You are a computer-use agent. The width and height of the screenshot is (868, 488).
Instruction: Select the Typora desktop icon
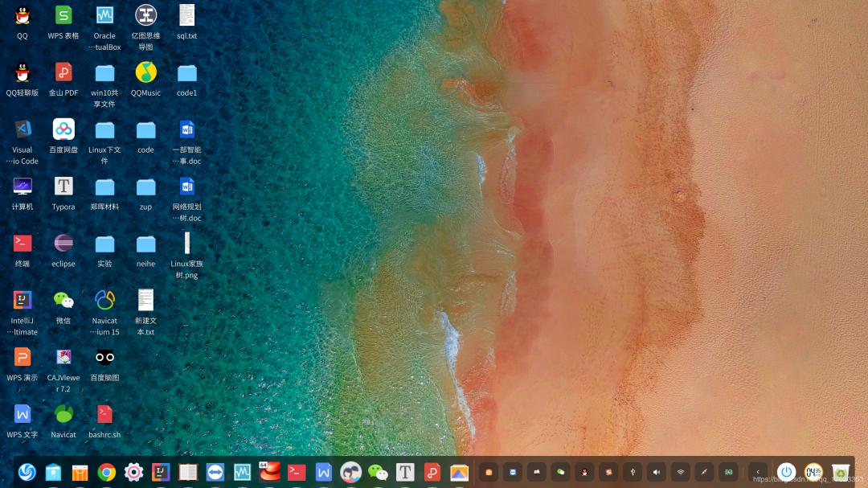tap(63, 187)
